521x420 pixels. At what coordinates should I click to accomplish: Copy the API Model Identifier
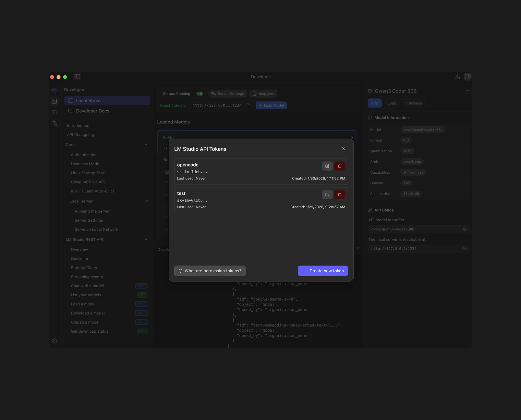tap(465, 229)
